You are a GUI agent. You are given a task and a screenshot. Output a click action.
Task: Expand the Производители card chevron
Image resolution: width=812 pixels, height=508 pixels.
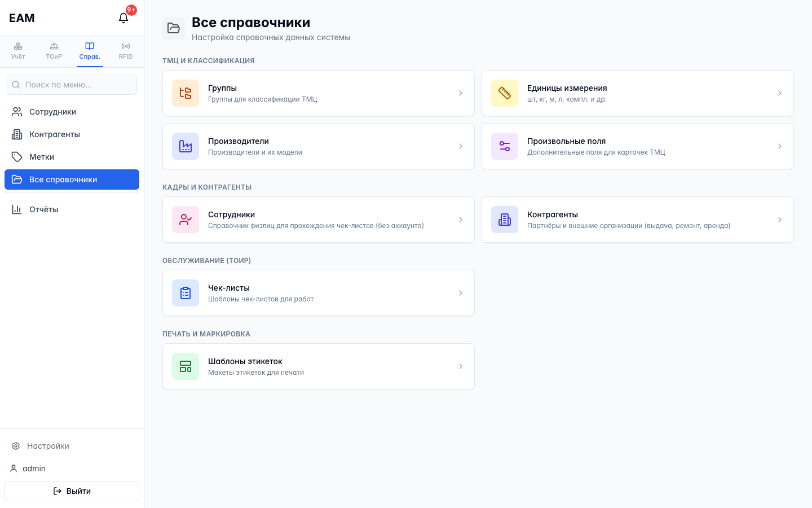tap(461, 146)
